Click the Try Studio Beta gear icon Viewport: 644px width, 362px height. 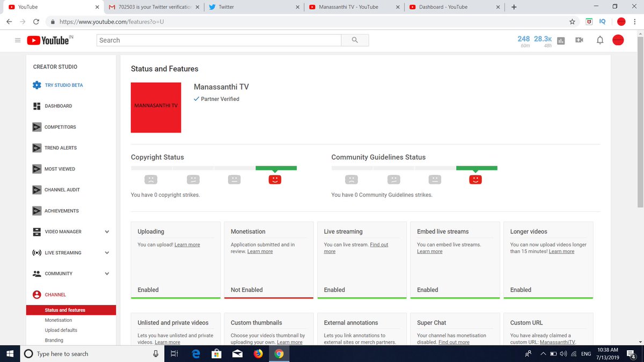36,85
